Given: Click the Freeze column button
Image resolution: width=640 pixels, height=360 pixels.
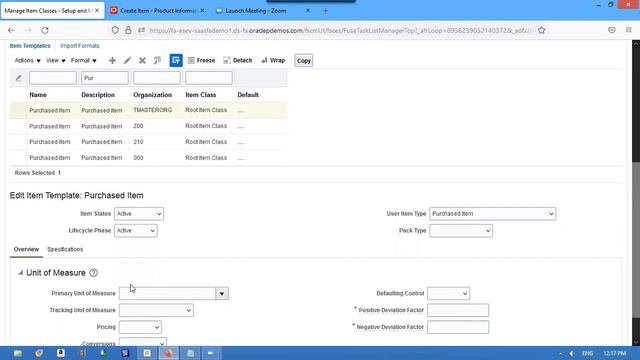Looking at the screenshot, I should click(201, 60).
